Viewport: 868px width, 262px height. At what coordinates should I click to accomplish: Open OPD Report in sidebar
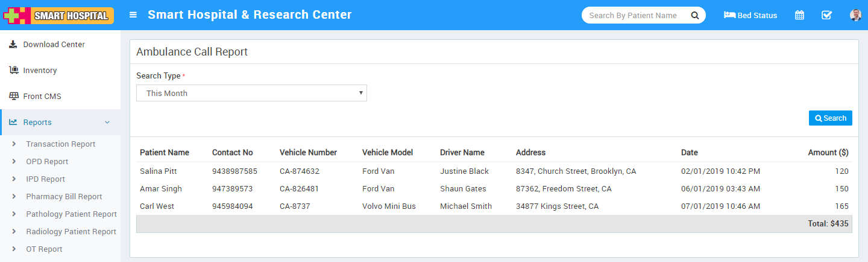point(47,162)
